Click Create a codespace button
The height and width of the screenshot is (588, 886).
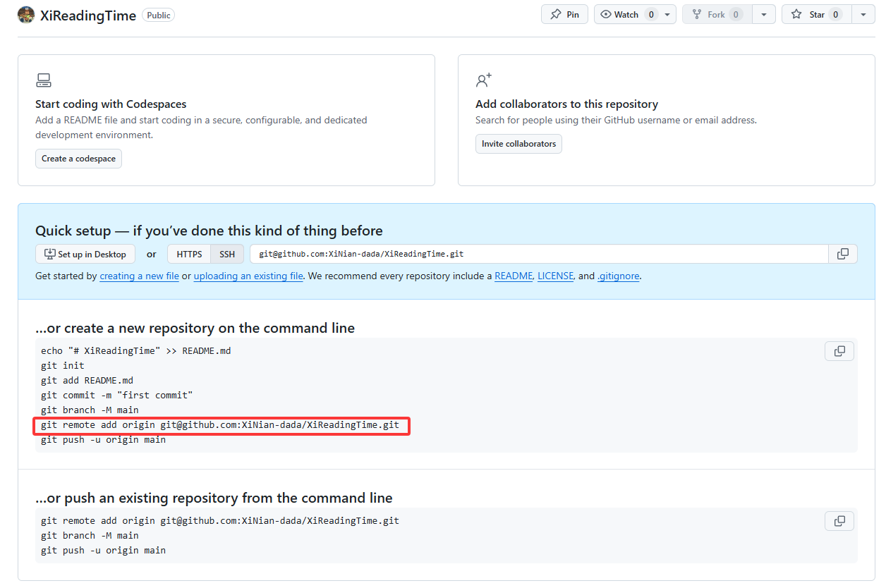point(78,159)
